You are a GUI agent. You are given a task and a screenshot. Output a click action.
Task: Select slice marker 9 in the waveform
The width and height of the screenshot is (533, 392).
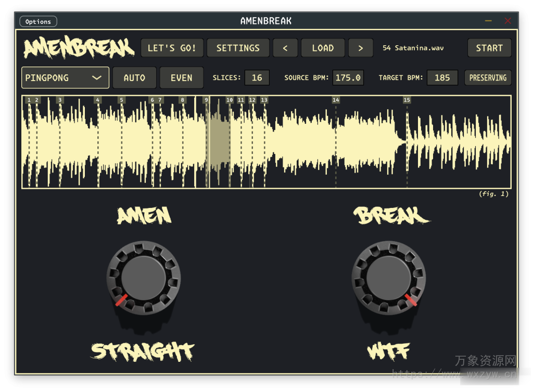207,100
